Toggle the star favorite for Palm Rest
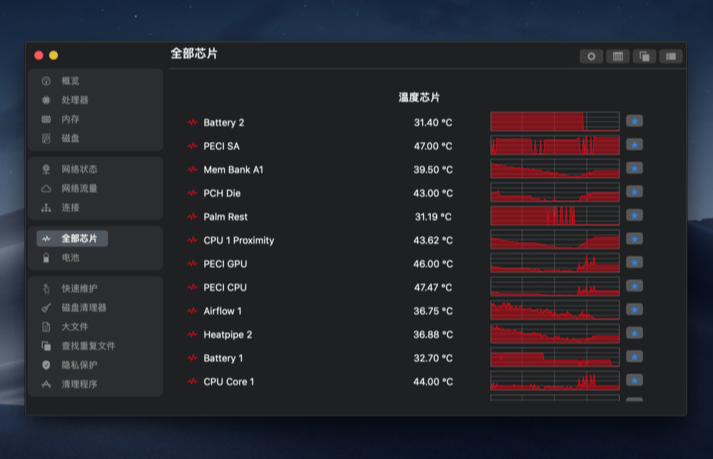713x459 pixels. click(x=634, y=216)
